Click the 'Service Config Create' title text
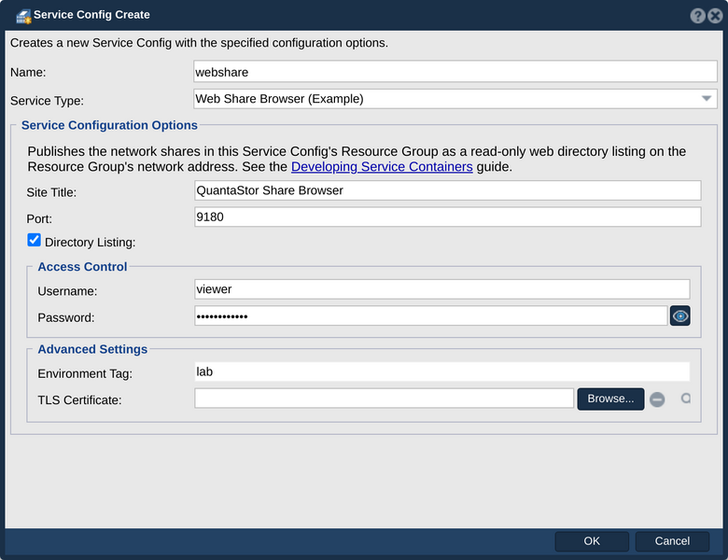 [91, 15]
